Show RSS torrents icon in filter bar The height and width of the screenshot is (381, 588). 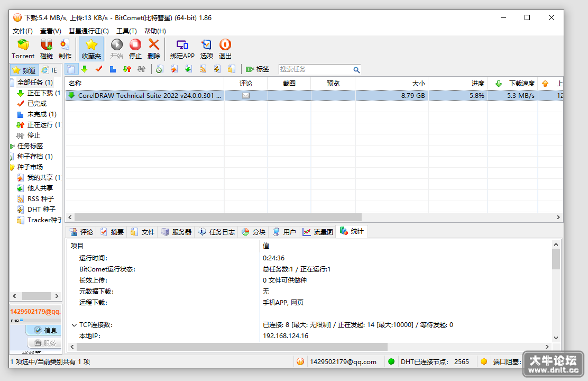(203, 69)
